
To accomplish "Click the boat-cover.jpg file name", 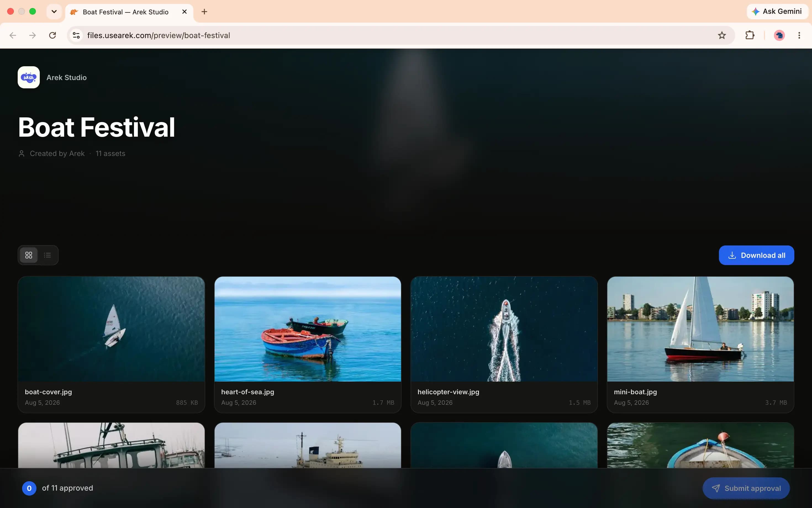I will coord(48,392).
